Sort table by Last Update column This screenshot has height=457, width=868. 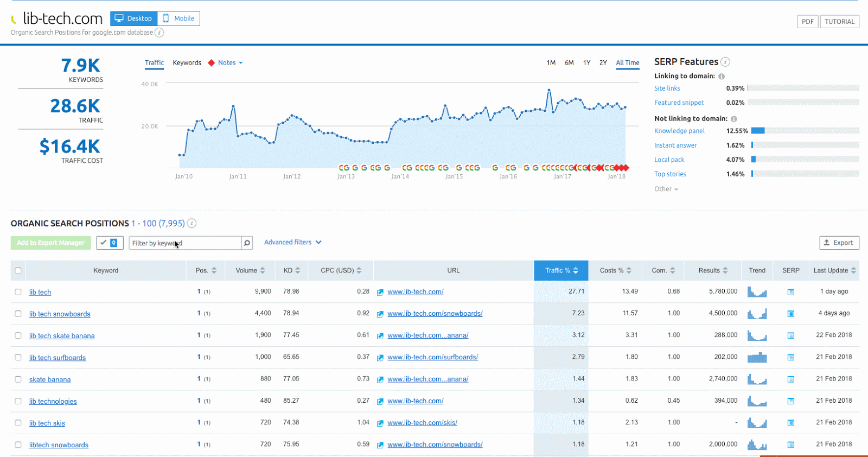pyautogui.click(x=834, y=270)
